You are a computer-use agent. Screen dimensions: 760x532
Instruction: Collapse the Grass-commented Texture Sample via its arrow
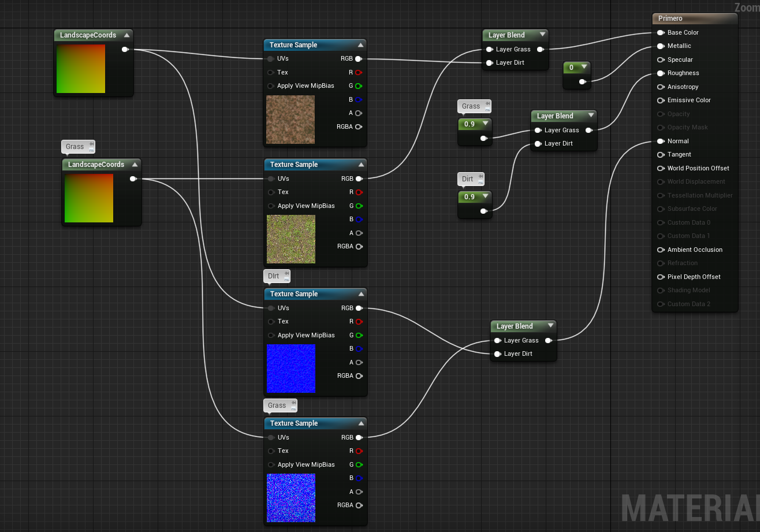coord(361,423)
